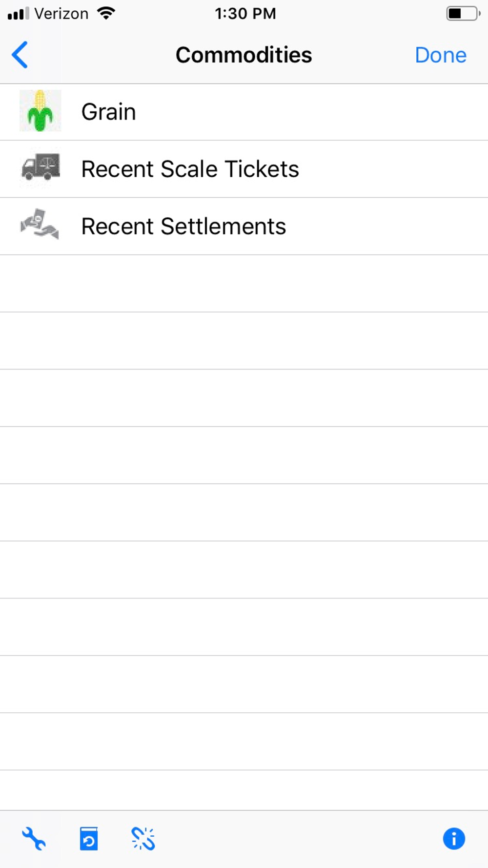Viewport: 488px width, 868px height.
Task: Tap the broken chain link icon
Action: coord(143,839)
